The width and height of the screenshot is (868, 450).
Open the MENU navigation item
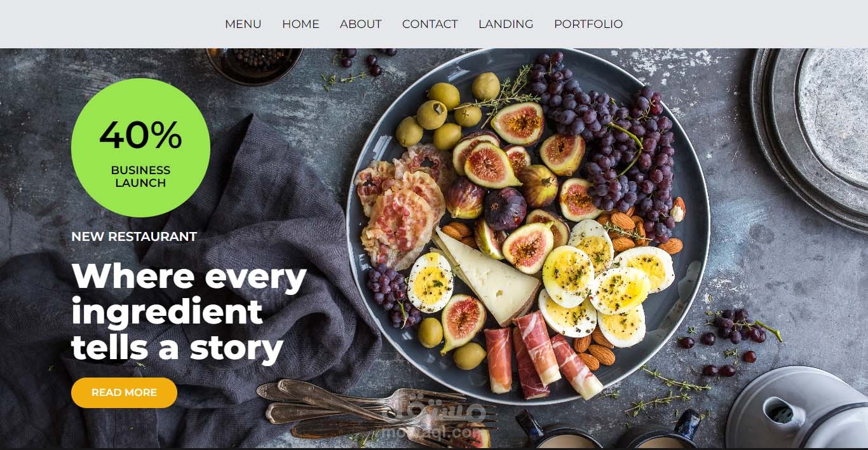[x=243, y=24]
